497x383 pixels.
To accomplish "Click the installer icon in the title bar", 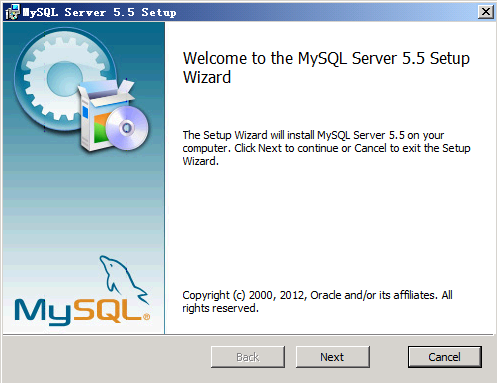I will click(13, 12).
